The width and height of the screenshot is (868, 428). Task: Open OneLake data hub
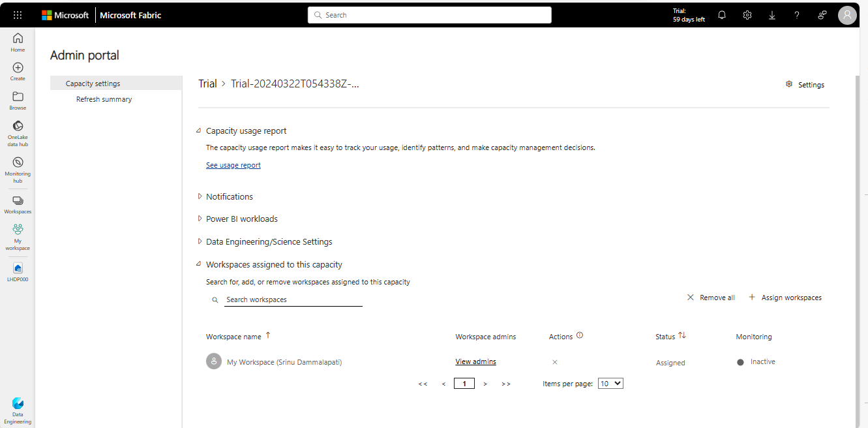(x=18, y=133)
